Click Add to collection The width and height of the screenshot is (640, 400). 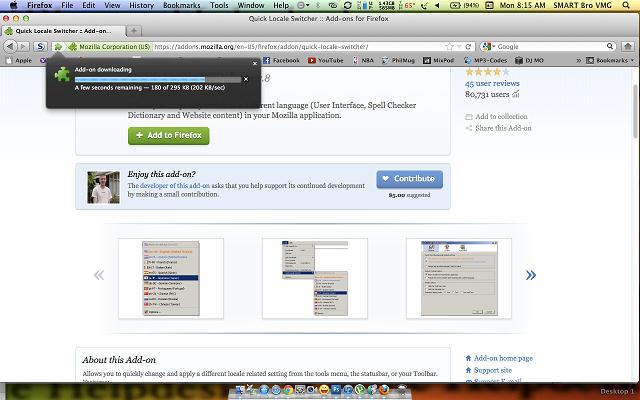[x=497, y=117]
